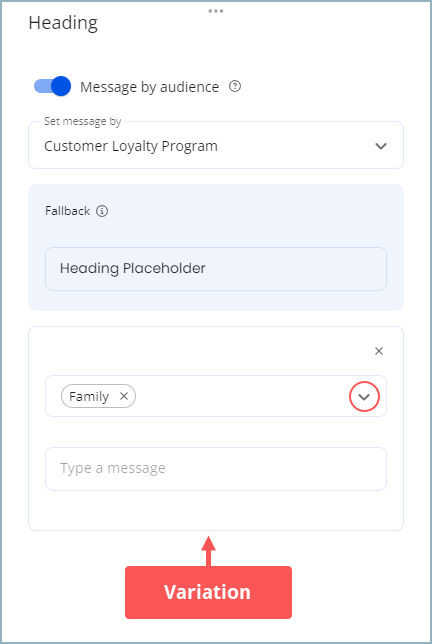Screen dimensions: 432x644
Task: Delete the variation using the top-right X
Action: coord(379,351)
